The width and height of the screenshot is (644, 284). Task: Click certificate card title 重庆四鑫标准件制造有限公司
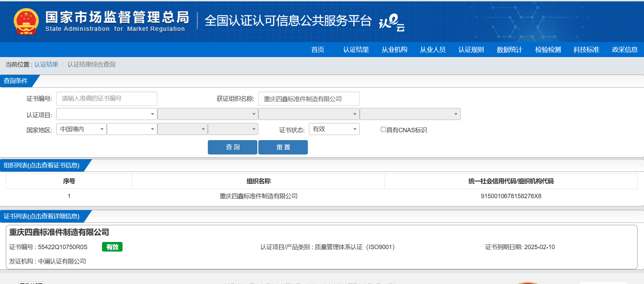[59, 232]
